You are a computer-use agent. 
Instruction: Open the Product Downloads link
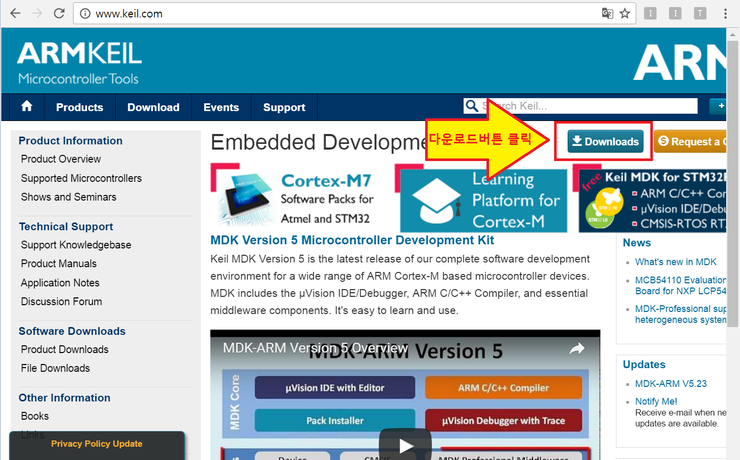pos(64,349)
